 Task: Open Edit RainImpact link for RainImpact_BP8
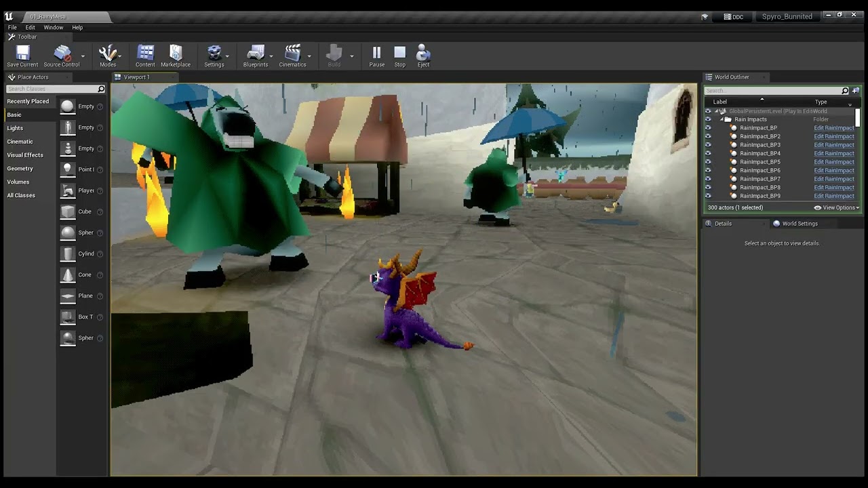coord(834,188)
